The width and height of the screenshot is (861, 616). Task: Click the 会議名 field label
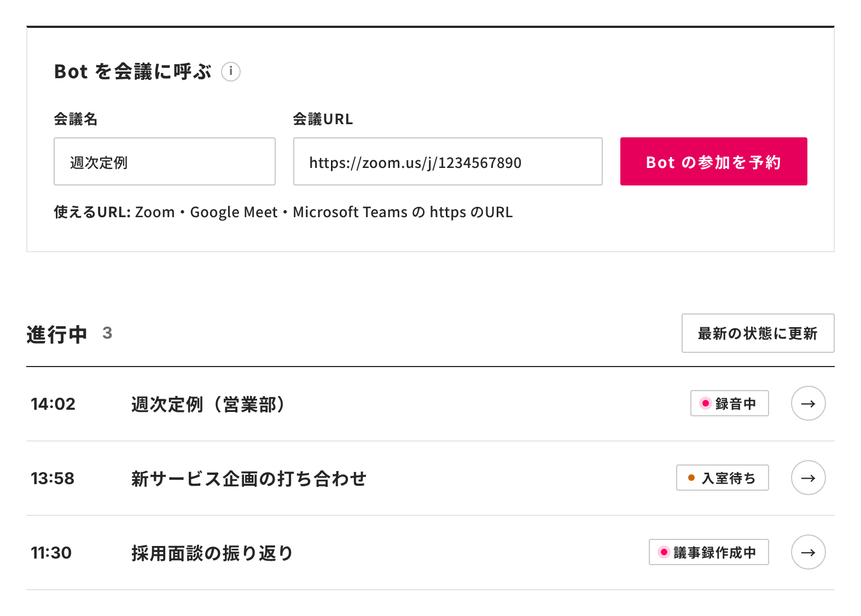coord(75,119)
